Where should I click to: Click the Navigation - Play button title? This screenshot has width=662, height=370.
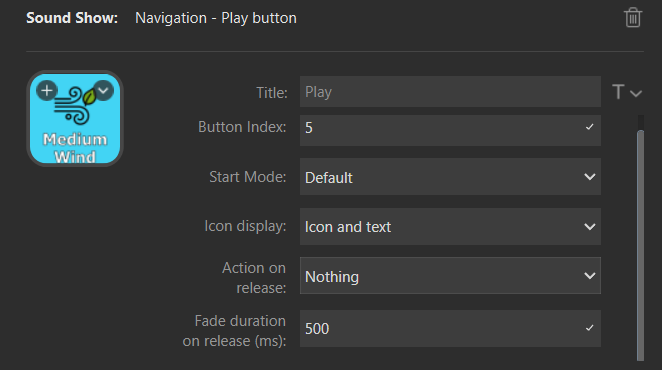pyautogui.click(x=216, y=18)
